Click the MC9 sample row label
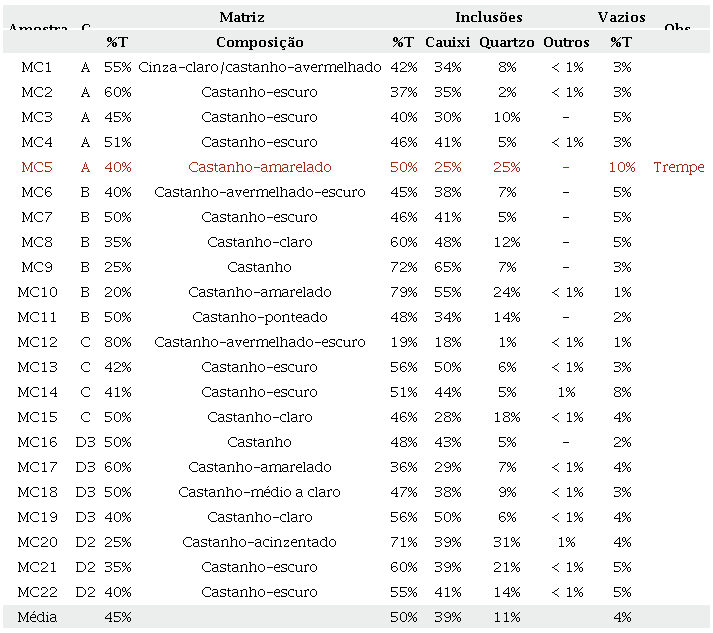Viewport: 713px width, 633px height. coord(36,267)
